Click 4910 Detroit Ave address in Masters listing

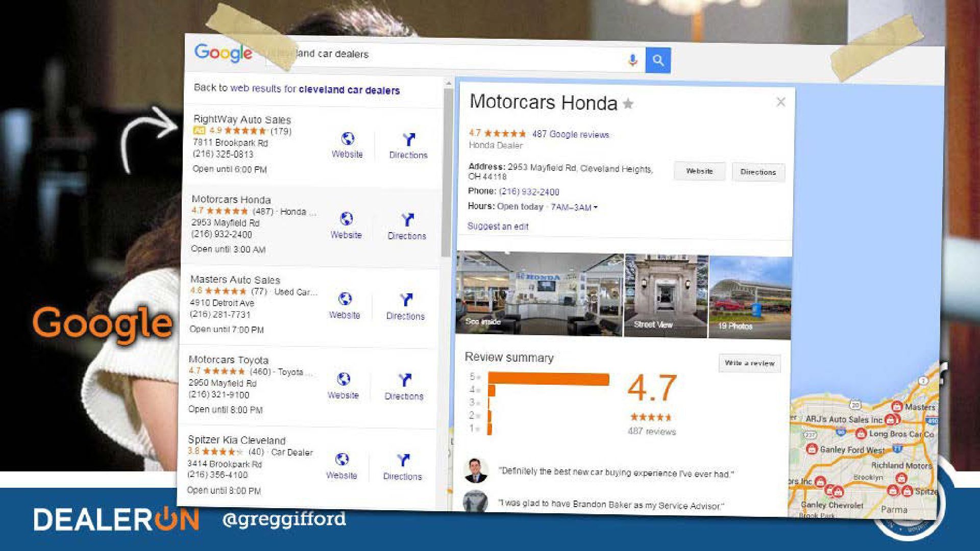[222, 303]
